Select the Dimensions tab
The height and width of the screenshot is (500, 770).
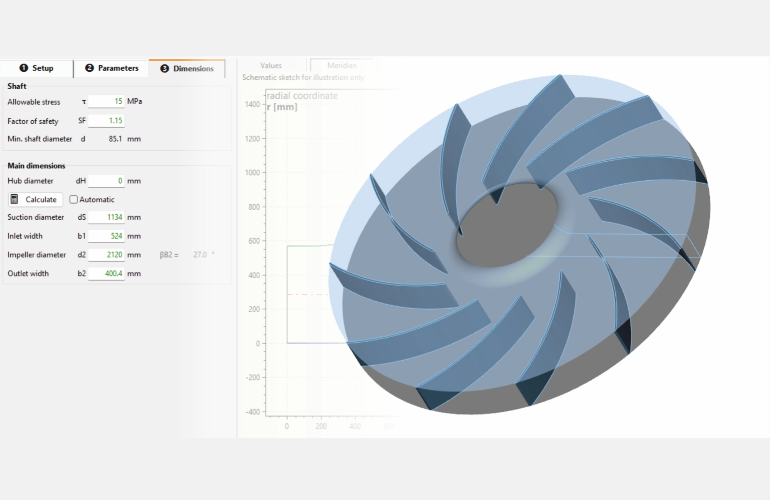(187, 68)
